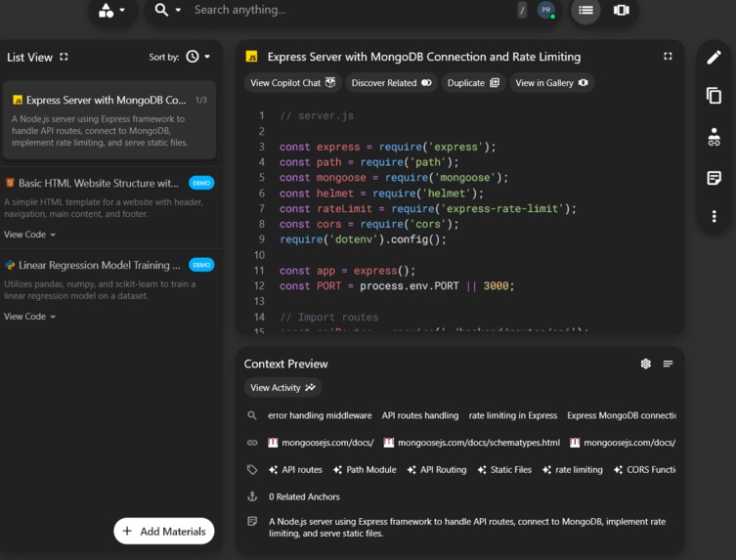
Task: Click the anchor icon for Related Anchors
Action: pyautogui.click(x=252, y=496)
